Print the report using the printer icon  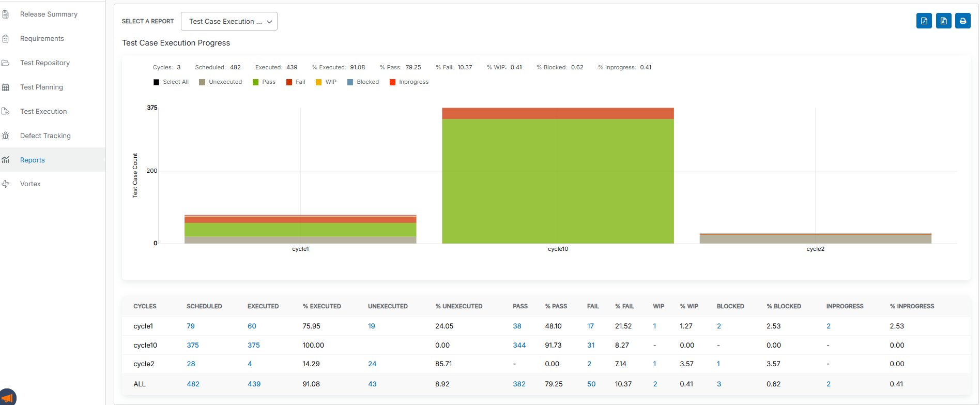962,21
